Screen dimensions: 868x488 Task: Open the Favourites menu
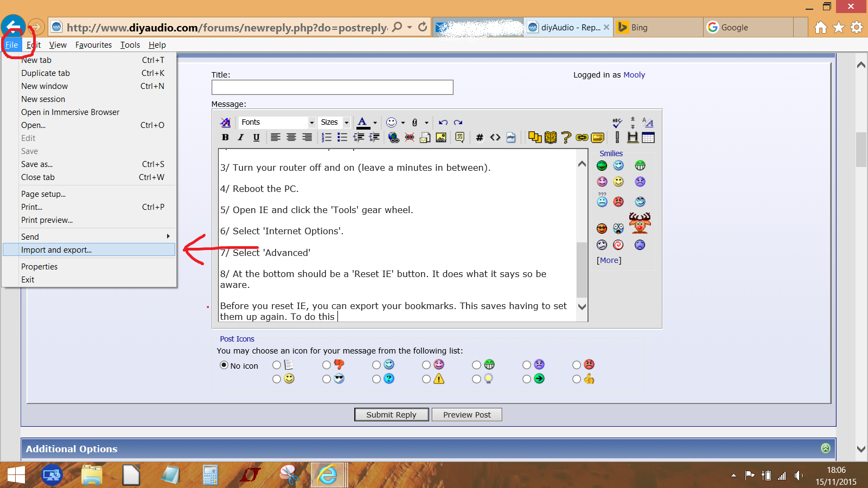(93, 45)
